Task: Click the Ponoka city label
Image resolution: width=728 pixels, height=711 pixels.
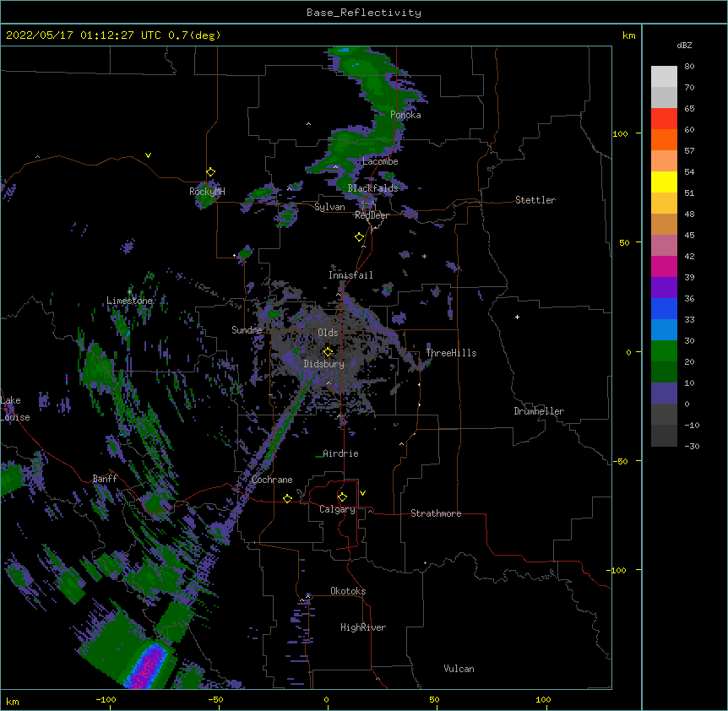Action: pyautogui.click(x=405, y=115)
